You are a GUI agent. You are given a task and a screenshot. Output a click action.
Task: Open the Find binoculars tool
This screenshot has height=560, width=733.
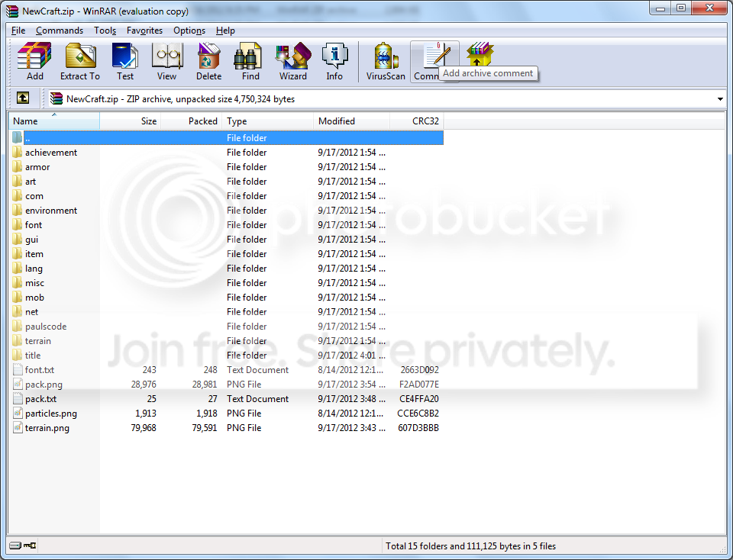coord(250,61)
